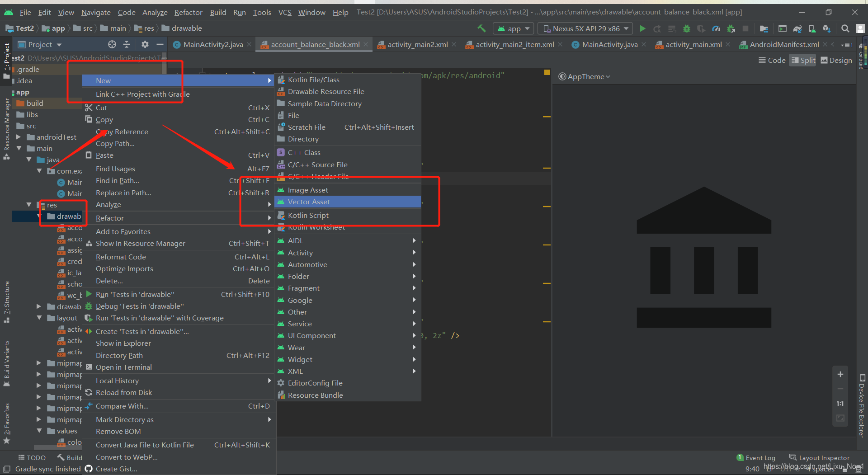Click Reload from Disk in context menu
This screenshot has width=868, height=475.
coord(179,392)
